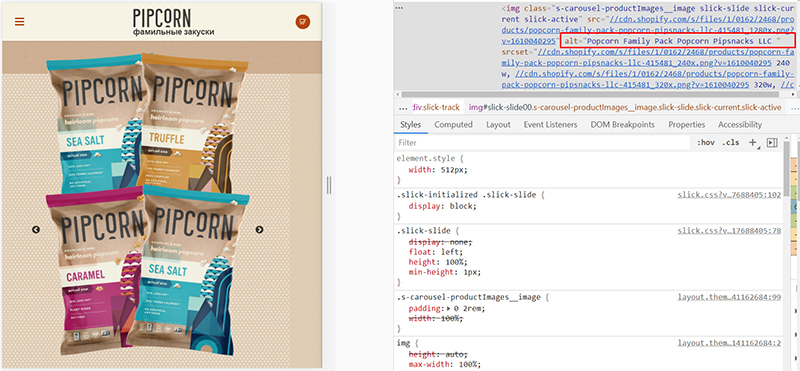Click the ".slick-initialized .slick-slide" selector
This screenshot has height=371, width=800.
466,195
